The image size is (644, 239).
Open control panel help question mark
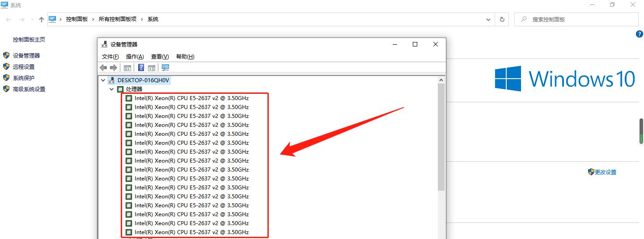pyautogui.click(x=639, y=34)
